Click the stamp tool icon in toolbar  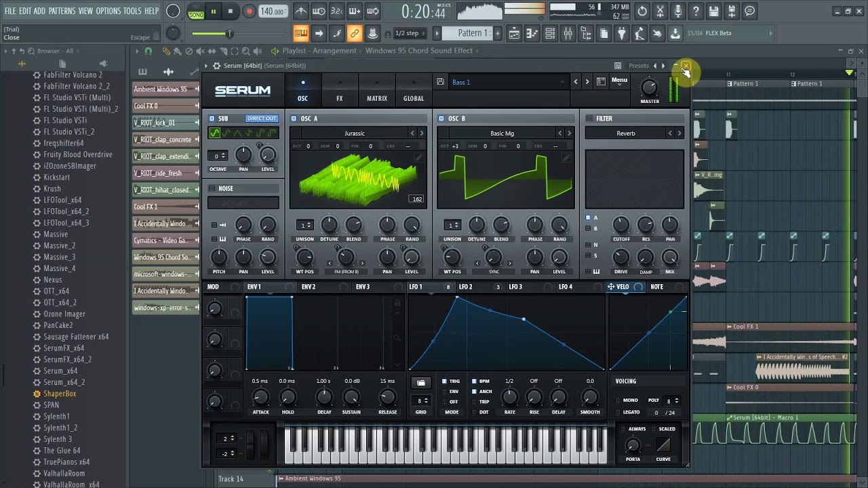point(372,33)
